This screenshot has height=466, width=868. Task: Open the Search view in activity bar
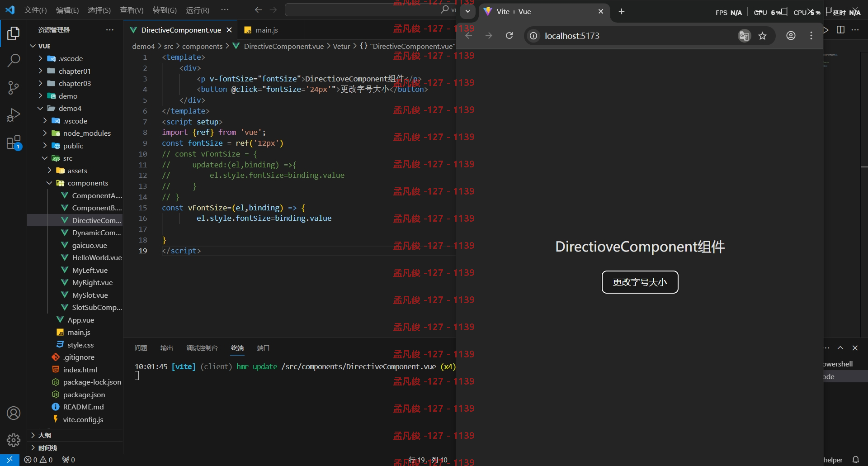[x=14, y=60]
